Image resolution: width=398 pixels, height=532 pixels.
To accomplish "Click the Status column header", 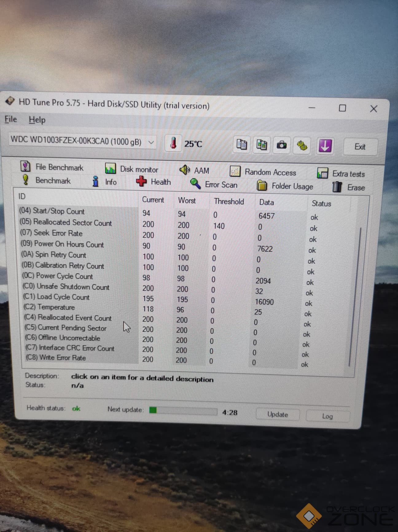I will pos(321,204).
